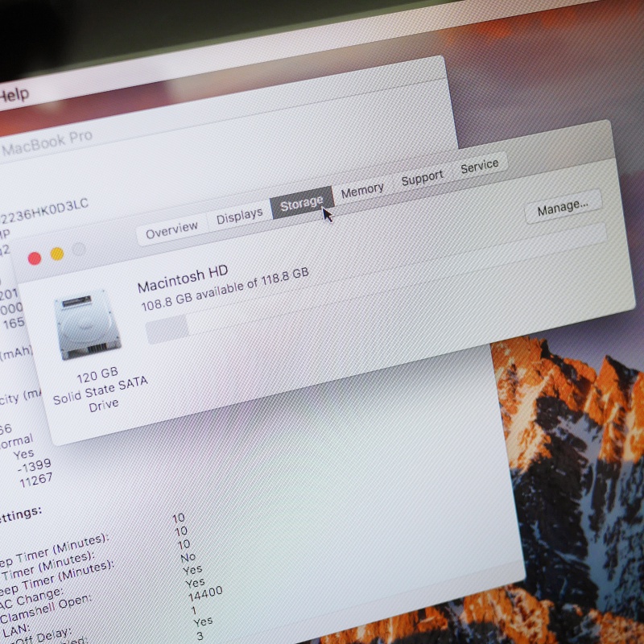Click "Solid State SATA Drive" label

(101, 394)
